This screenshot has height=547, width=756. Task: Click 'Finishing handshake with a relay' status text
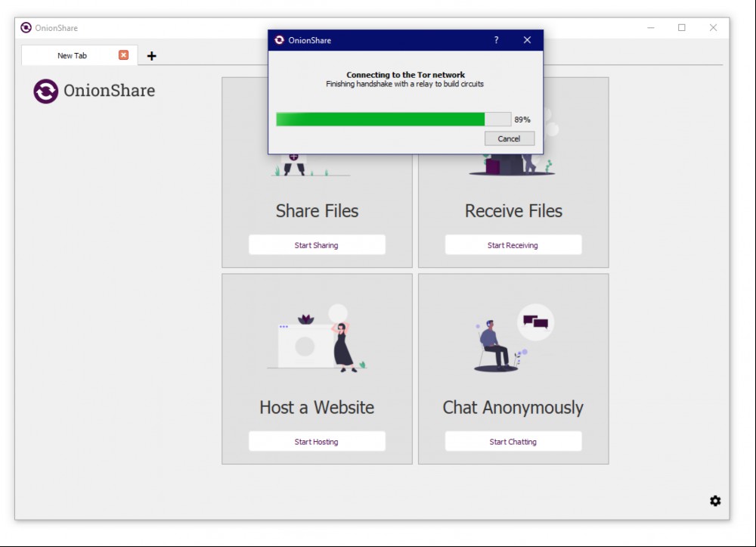(x=404, y=84)
